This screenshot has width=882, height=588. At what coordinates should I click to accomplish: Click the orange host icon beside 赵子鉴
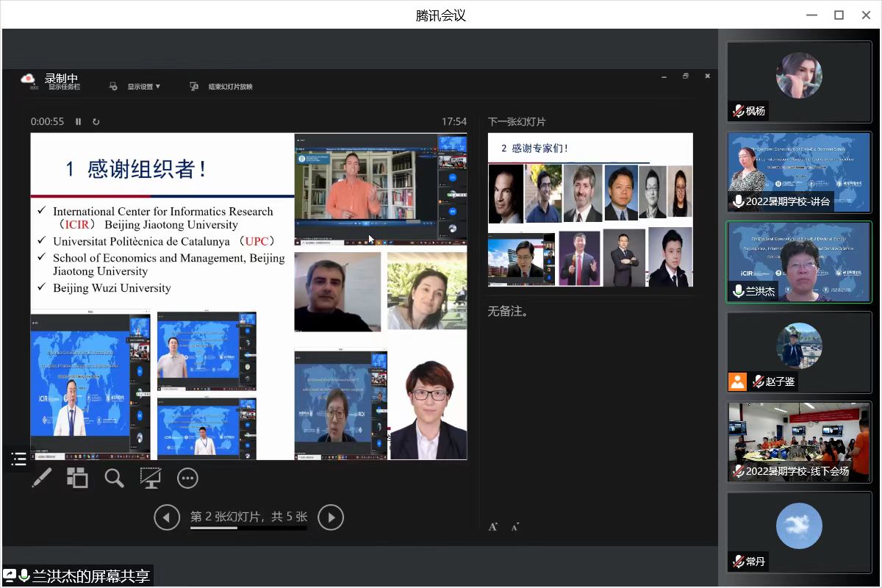click(x=737, y=381)
